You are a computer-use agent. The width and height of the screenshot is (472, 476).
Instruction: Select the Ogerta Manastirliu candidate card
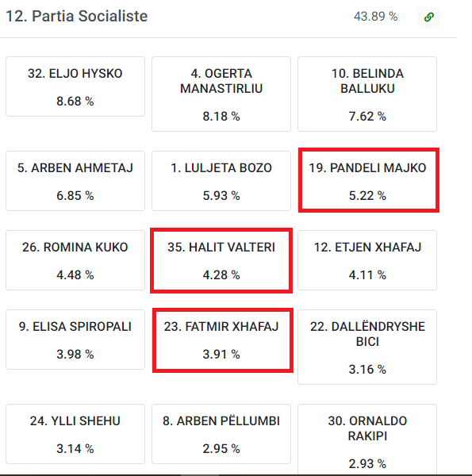coord(221,94)
